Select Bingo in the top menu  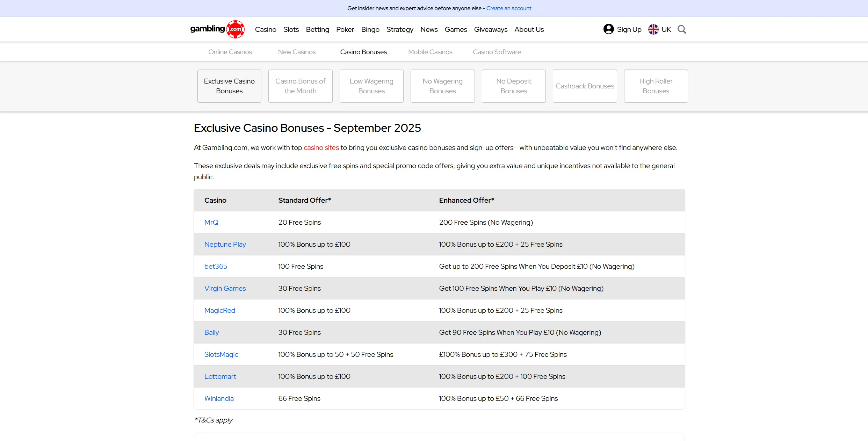[370, 29]
